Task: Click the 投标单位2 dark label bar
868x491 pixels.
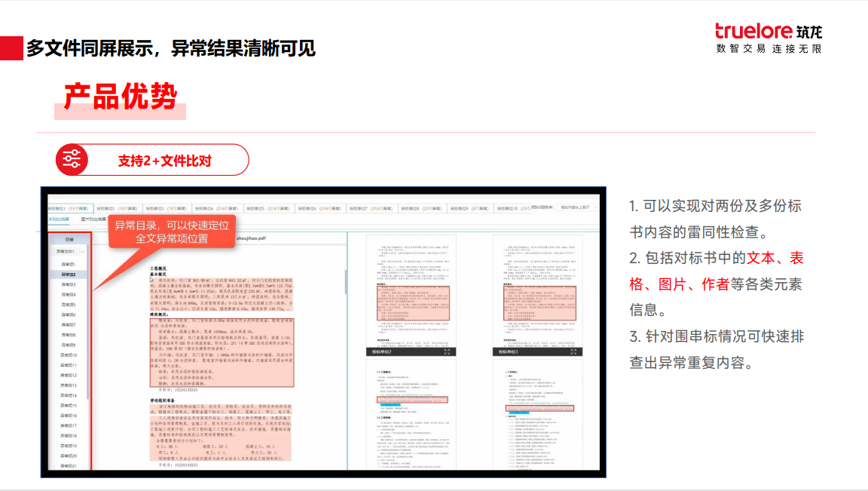Action: coord(411,352)
